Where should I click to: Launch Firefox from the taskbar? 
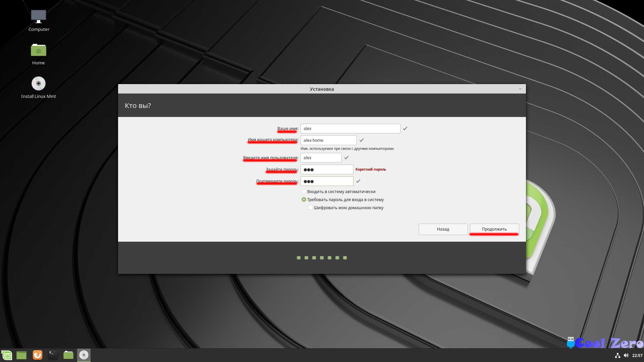coord(38,355)
